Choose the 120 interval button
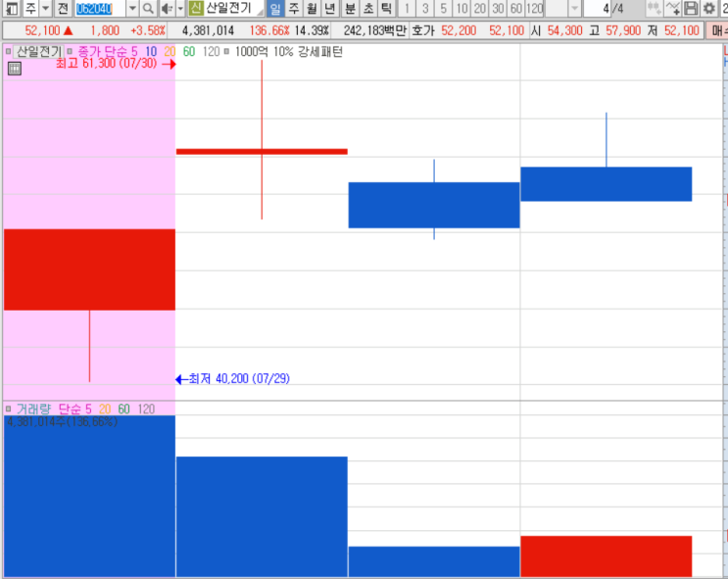This screenshot has height=579, width=728. tap(534, 9)
